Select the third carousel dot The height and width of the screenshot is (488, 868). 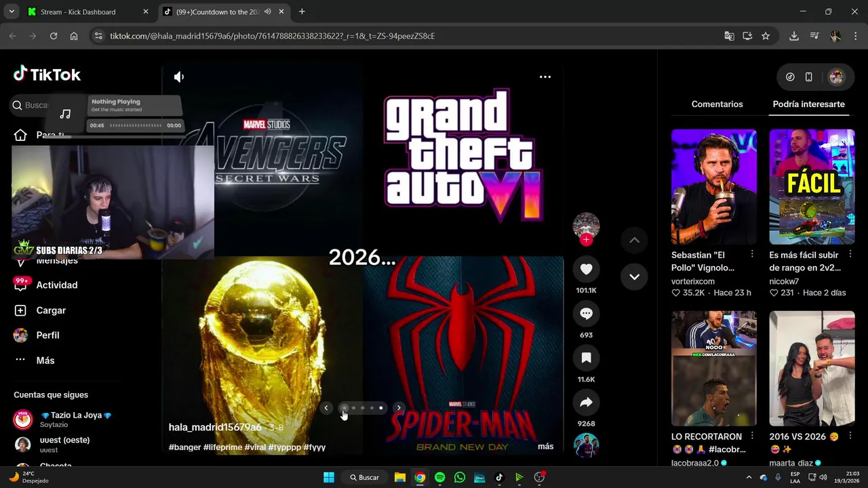363,408
